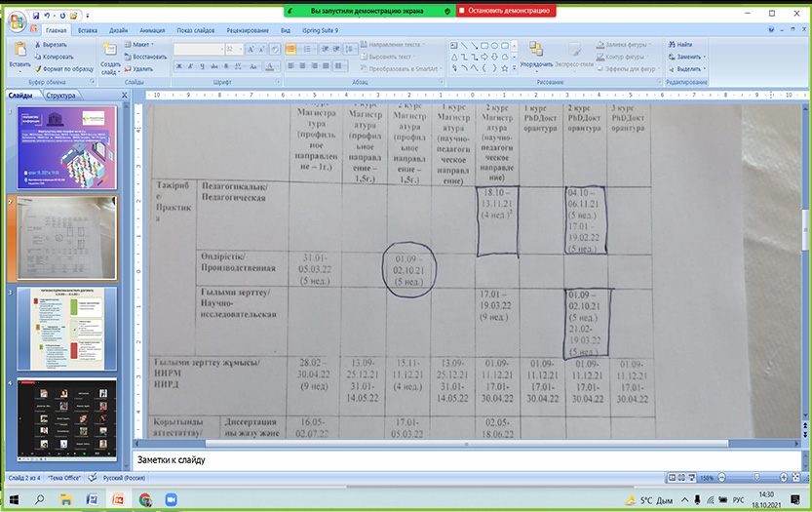
Task: Create a new slide (Создать слайд)
Action: click(x=110, y=59)
